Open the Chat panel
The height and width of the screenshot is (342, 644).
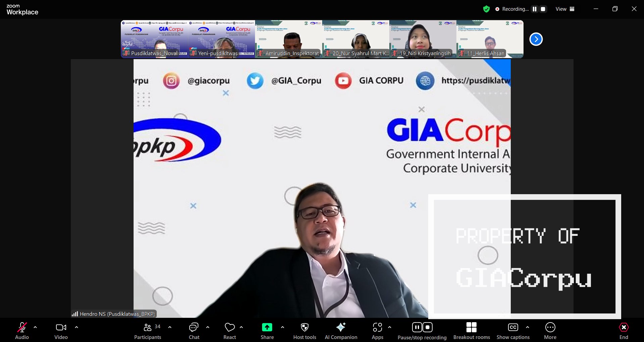(x=194, y=331)
